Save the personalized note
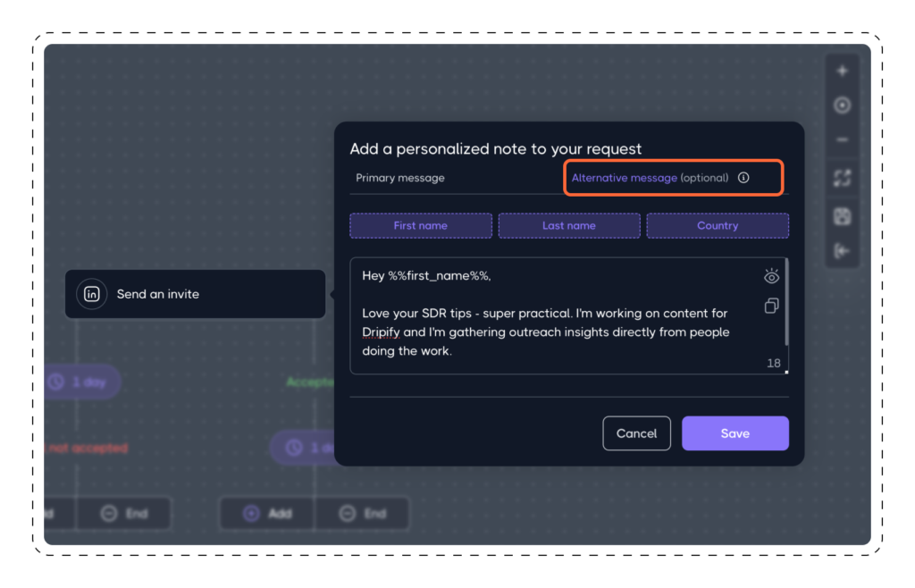The width and height of the screenshot is (915, 588). coord(735,433)
